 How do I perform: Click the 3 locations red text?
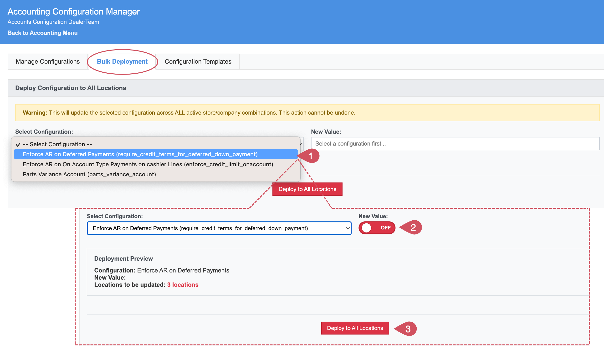coord(183,285)
